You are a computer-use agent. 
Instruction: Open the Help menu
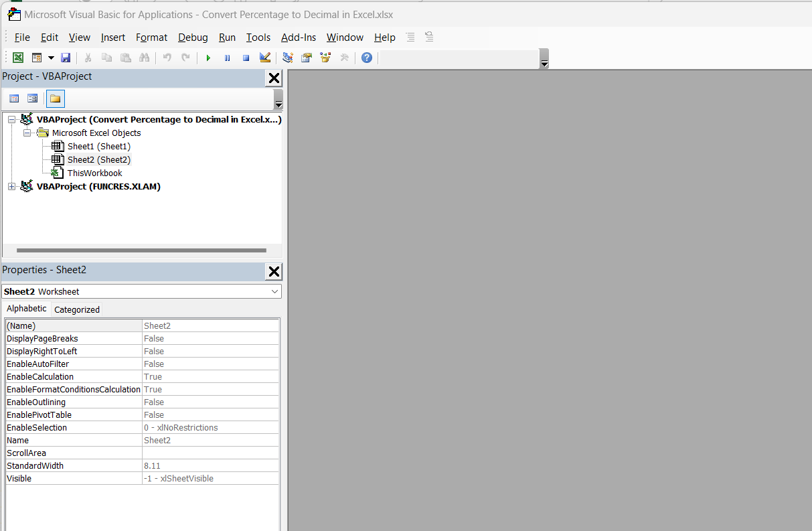(x=385, y=37)
